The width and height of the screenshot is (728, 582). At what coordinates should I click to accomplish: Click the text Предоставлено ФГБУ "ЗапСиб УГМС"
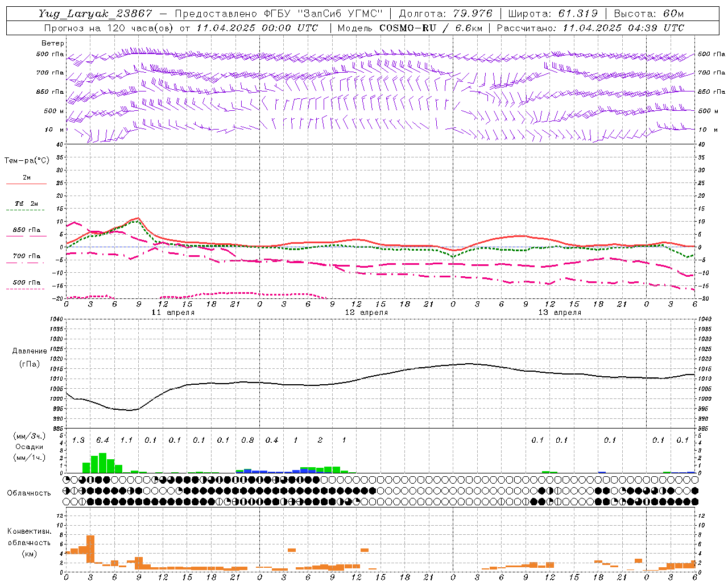[279, 14]
